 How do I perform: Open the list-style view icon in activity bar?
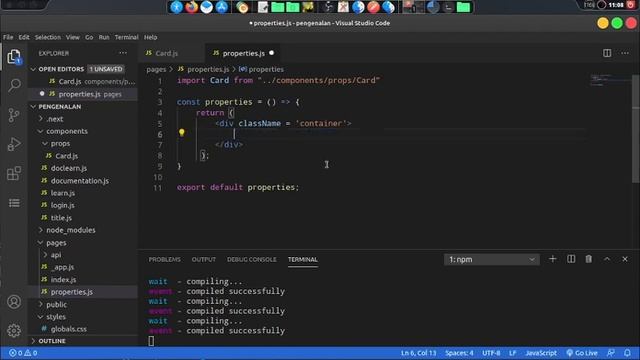coord(14,203)
